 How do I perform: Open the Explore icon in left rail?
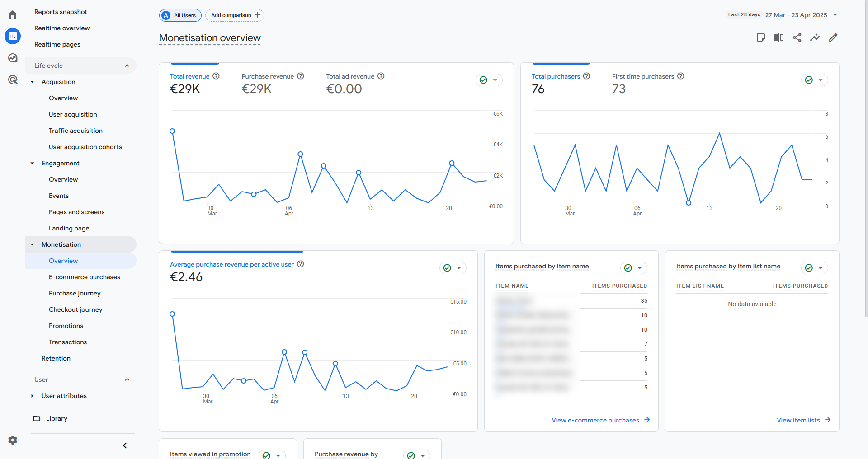click(13, 58)
